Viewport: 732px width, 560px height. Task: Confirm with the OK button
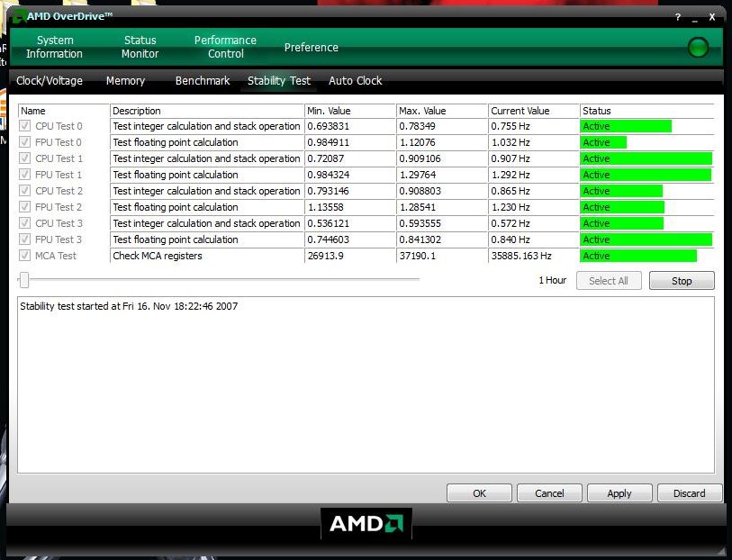(479, 493)
